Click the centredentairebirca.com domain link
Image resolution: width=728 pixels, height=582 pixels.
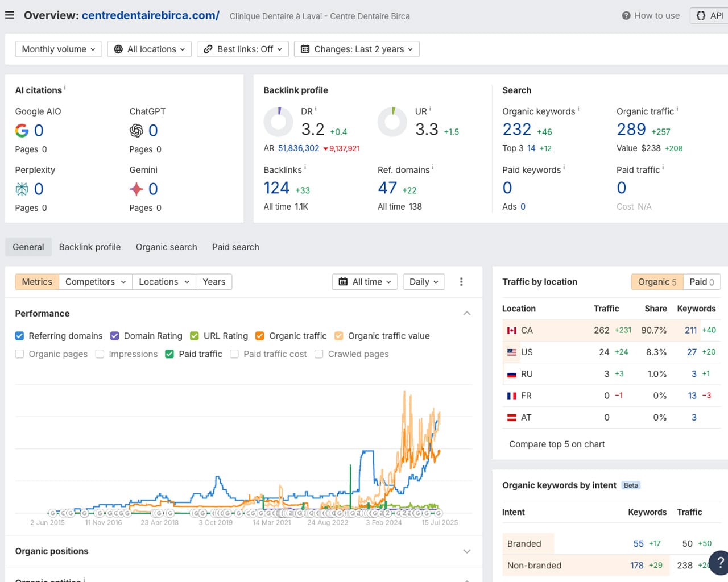150,15
